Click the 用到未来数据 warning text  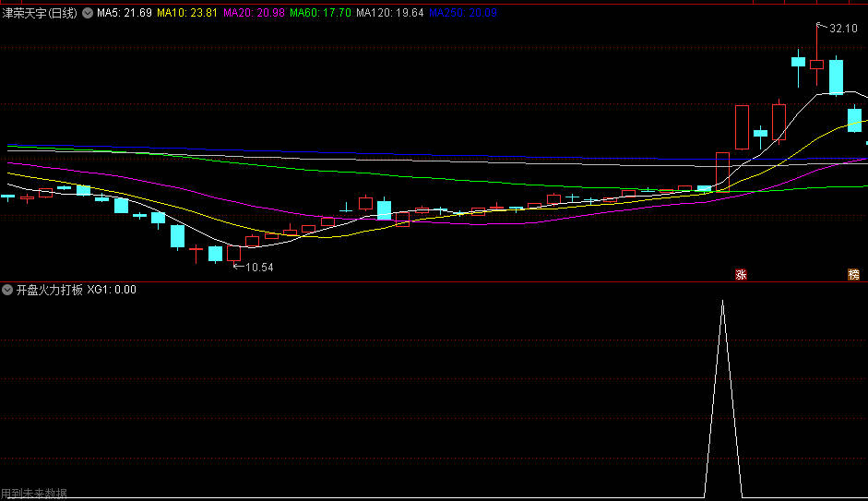34,494
